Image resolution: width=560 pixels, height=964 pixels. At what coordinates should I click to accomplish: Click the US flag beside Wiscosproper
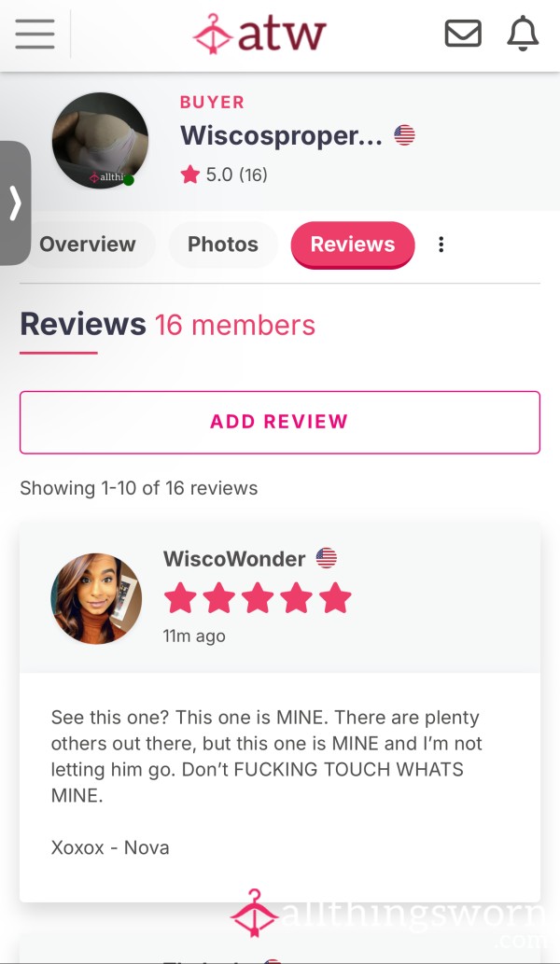pyautogui.click(x=404, y=135)
